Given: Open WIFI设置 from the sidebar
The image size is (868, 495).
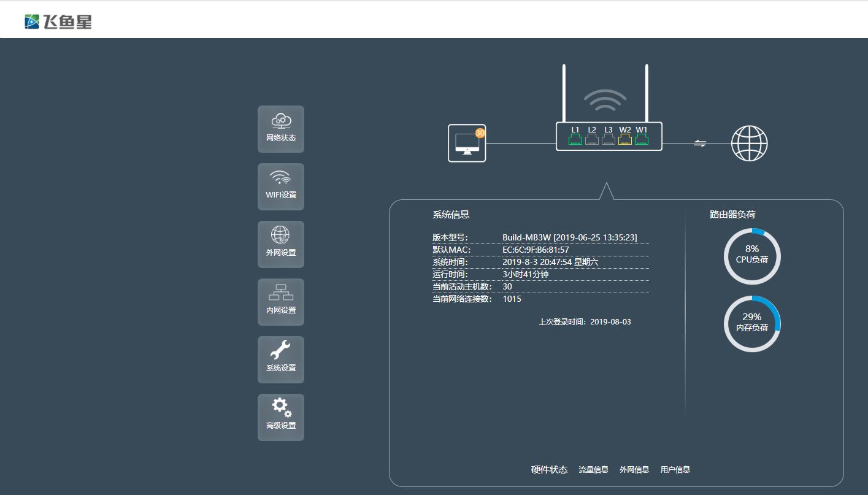Looking at the screenshot, I should (x=280, y=186).
